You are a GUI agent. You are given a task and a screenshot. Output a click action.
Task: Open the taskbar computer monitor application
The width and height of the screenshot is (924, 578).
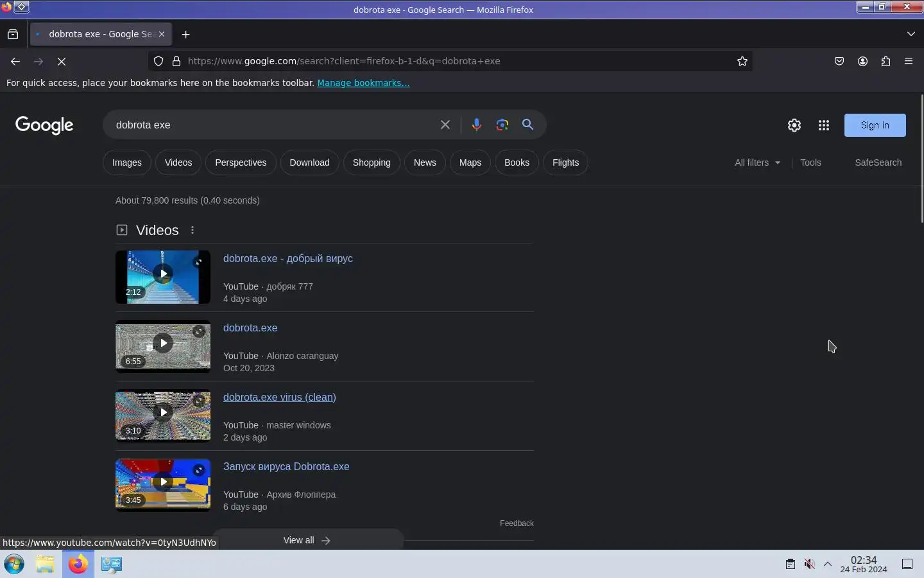[x=111, y=564]
